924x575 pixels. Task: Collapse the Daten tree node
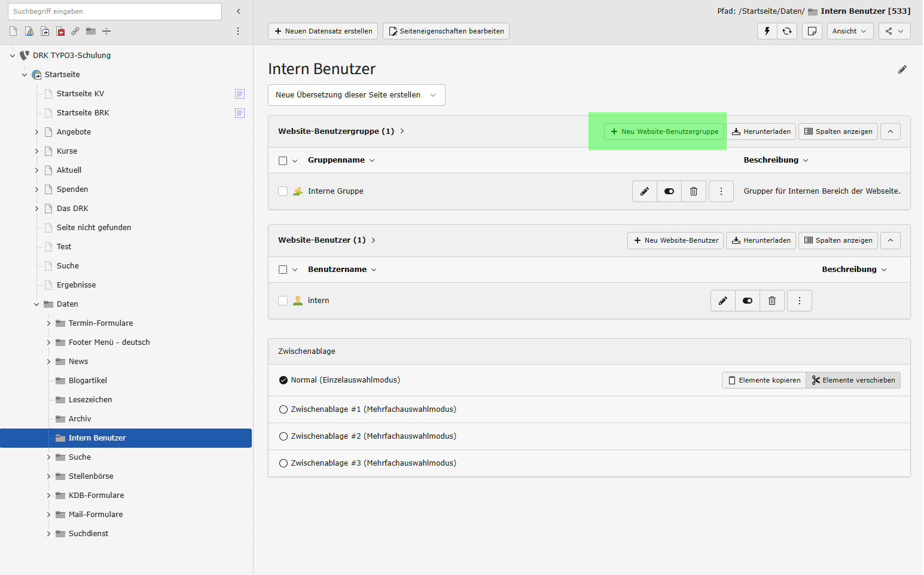pos(36,304)
